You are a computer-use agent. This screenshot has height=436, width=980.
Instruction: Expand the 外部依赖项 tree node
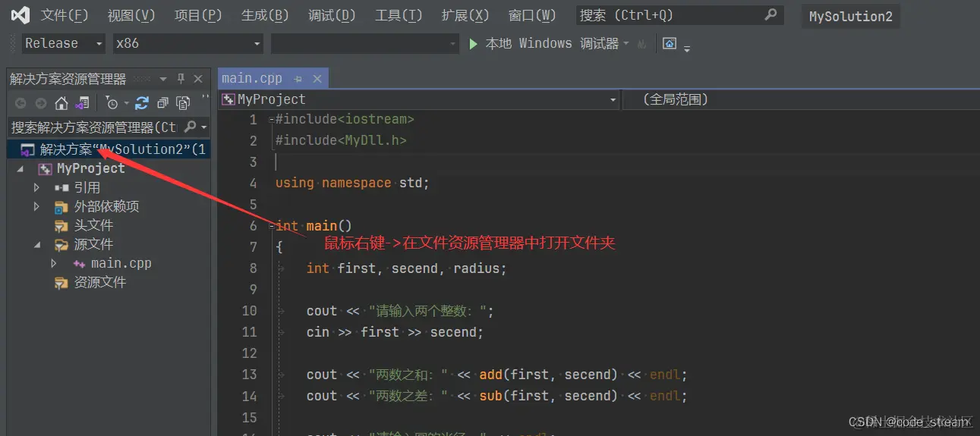[x=36, y=206]
